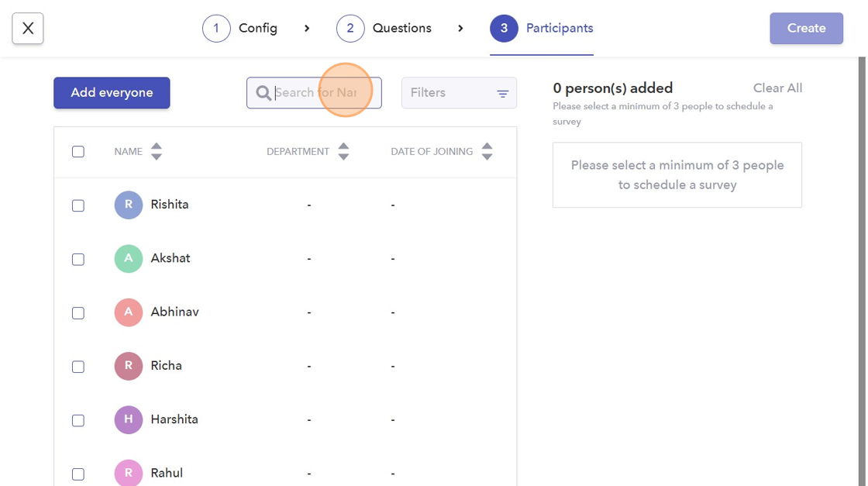Screen dimensions: 868x486
Task: Click Richa's avatar icon
Action: tap(129, 366)
